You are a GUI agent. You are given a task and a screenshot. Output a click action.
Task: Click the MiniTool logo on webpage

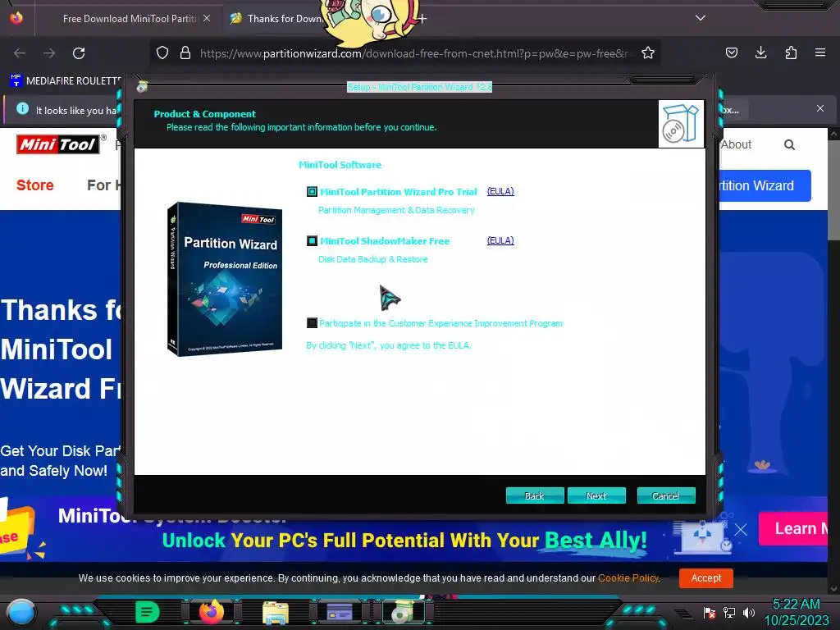(58, 144)
